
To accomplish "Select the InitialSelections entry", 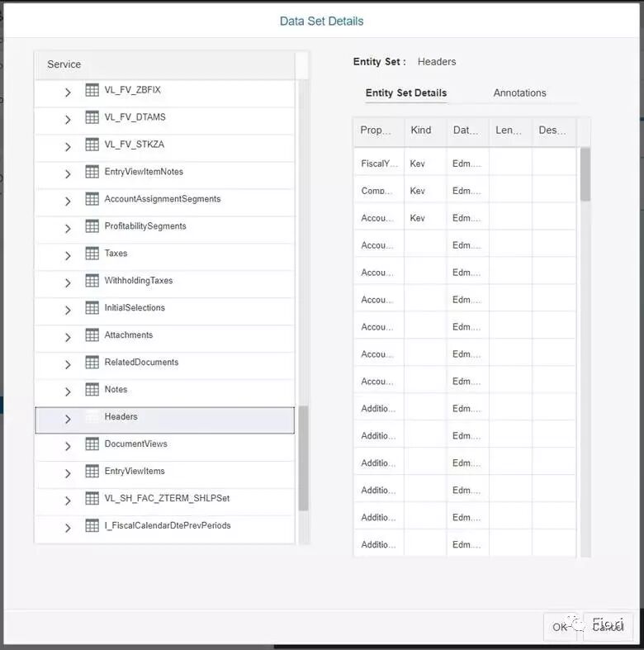I will click(x=165, y=311).
